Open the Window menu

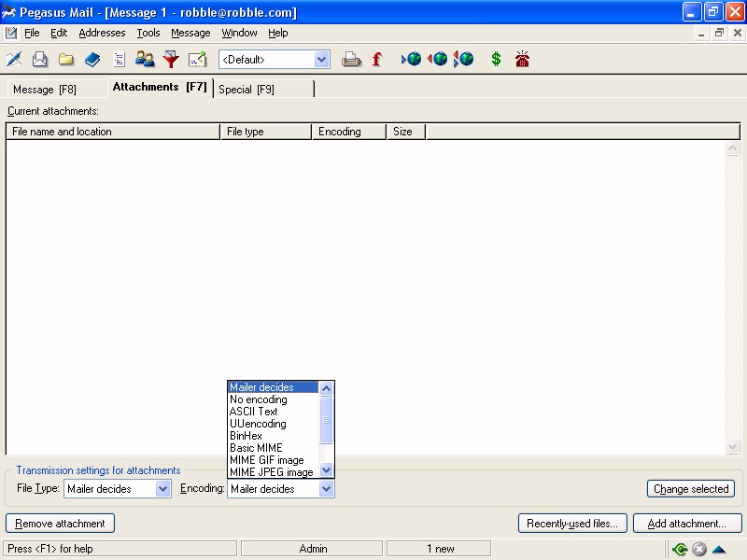point(239,33)
